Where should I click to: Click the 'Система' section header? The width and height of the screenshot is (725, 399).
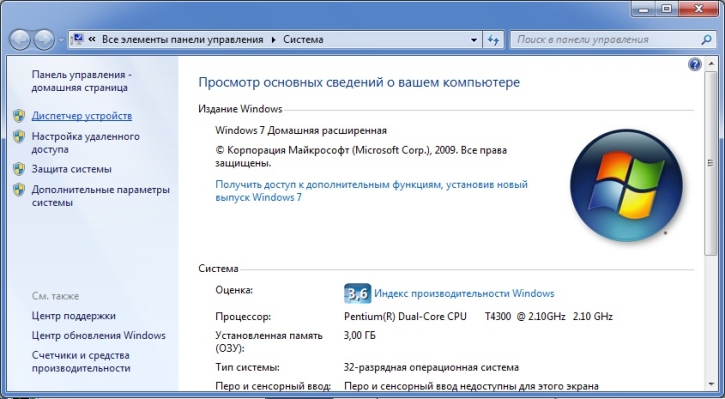pos(218,269)
